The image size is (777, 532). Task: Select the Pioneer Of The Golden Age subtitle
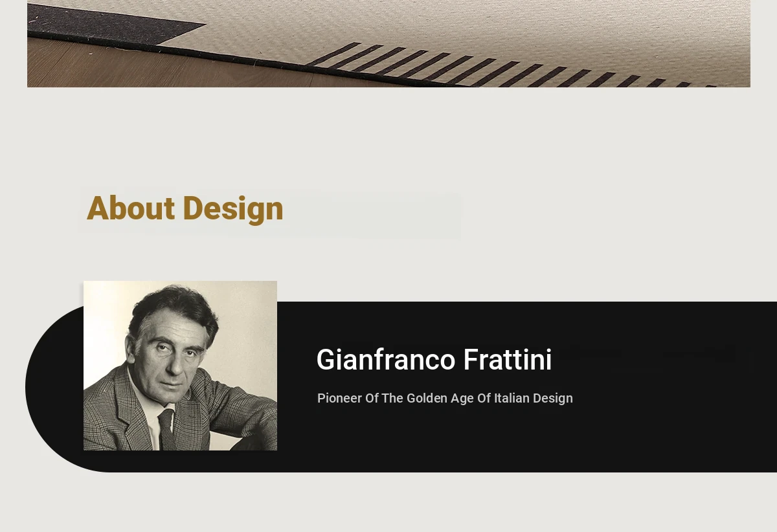tap(445, 398)
